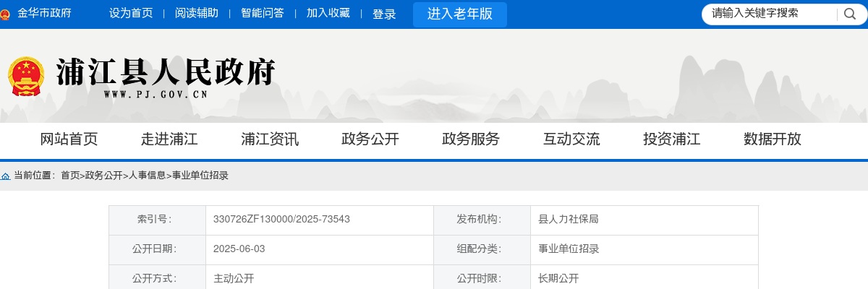Open 阅读辅助 accessibility option

[x=197, y=14]
